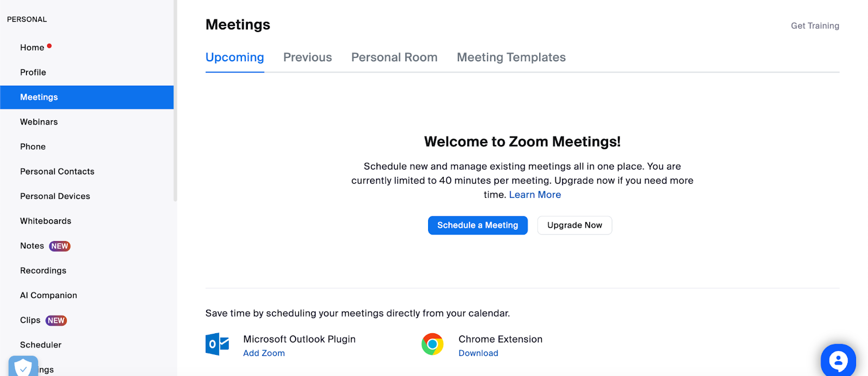Switch to the Upcoming tab

point(235,57)
